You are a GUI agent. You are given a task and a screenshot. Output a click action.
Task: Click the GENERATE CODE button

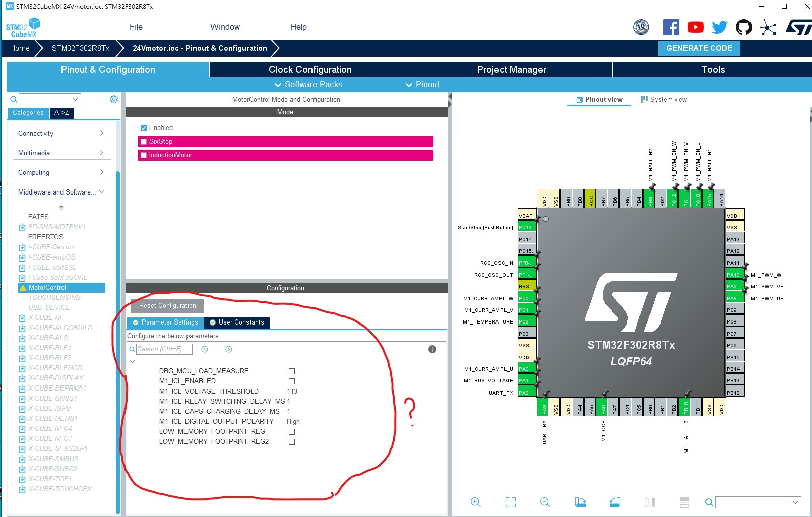pyautogui.click(x=699, y=48)
